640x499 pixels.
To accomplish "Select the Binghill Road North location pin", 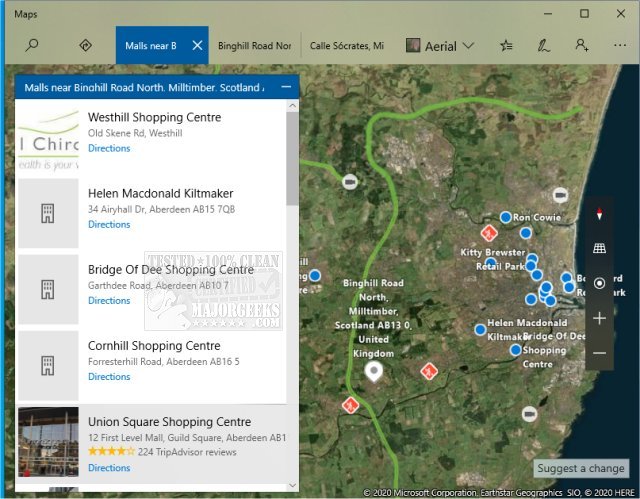I will (x=373, y=372).
